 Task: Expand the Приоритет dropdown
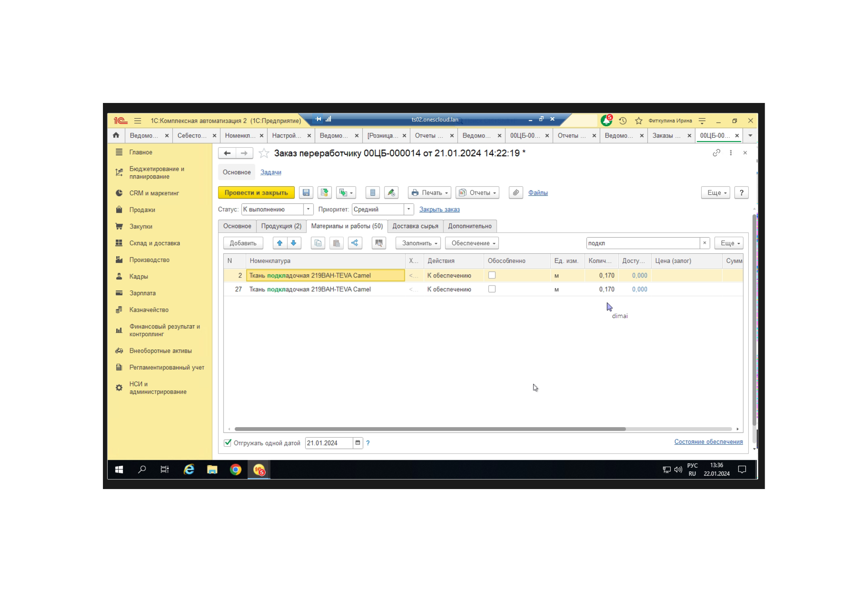coord(408,209)
